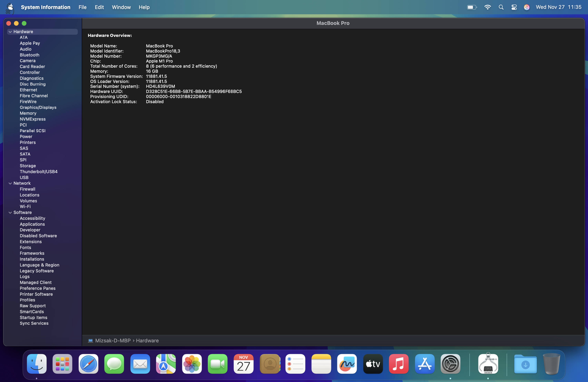Click Hardware in the bottom path bar
Screen dimensions: 588x382
[147, 340]
